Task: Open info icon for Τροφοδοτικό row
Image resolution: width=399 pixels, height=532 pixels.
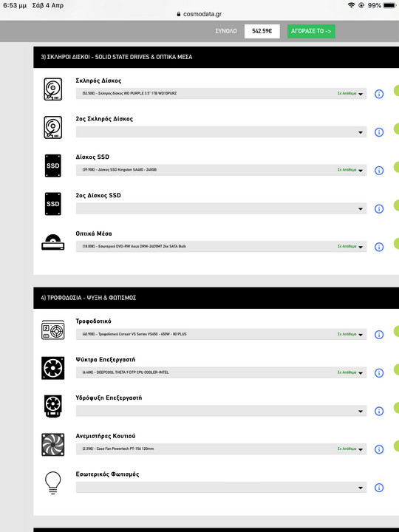Action: [379, 335]
